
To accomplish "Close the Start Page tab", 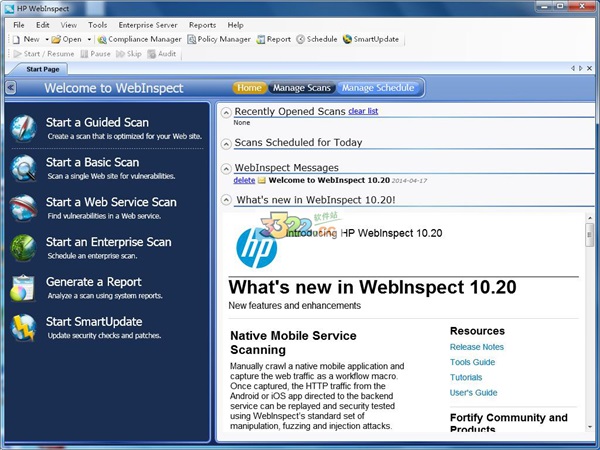I will tap(590, 68).
